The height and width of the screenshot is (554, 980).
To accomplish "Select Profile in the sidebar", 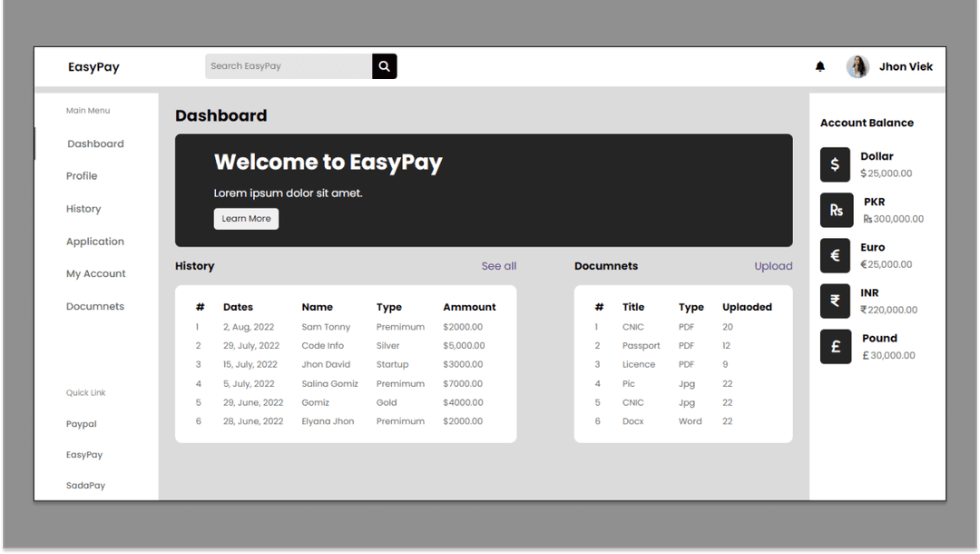I will coord(81,175).
